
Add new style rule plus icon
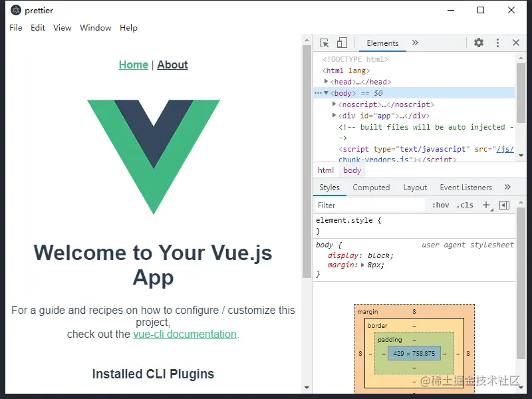pyautogui.click(x=487, y=205)
